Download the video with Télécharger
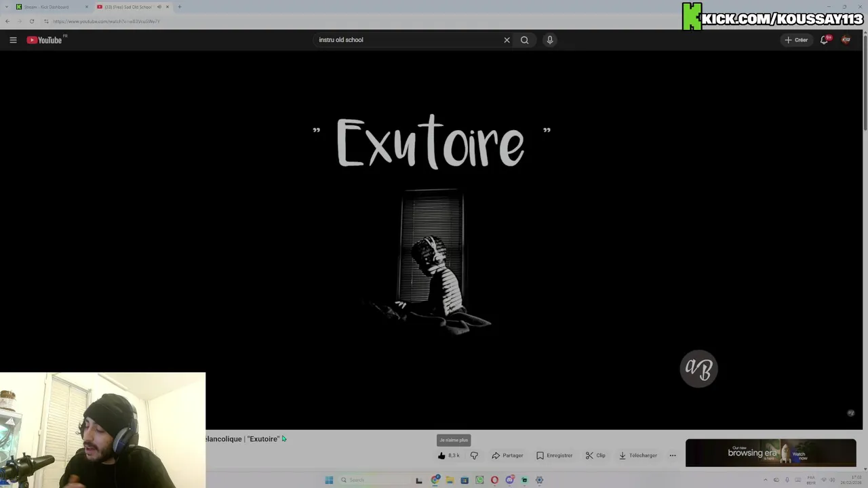 click(x=637, y=455)
